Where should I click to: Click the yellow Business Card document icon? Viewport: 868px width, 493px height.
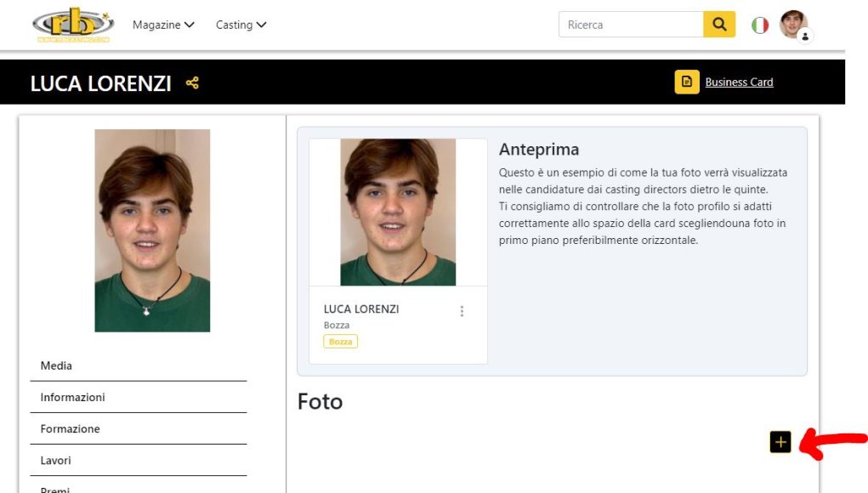coord(686,82)
